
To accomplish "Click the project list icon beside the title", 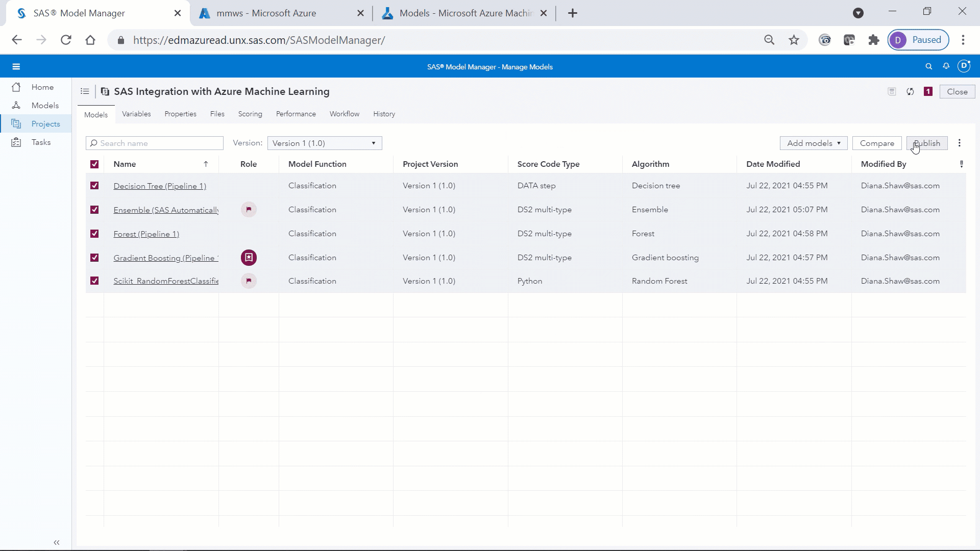I will click(85, 91).
